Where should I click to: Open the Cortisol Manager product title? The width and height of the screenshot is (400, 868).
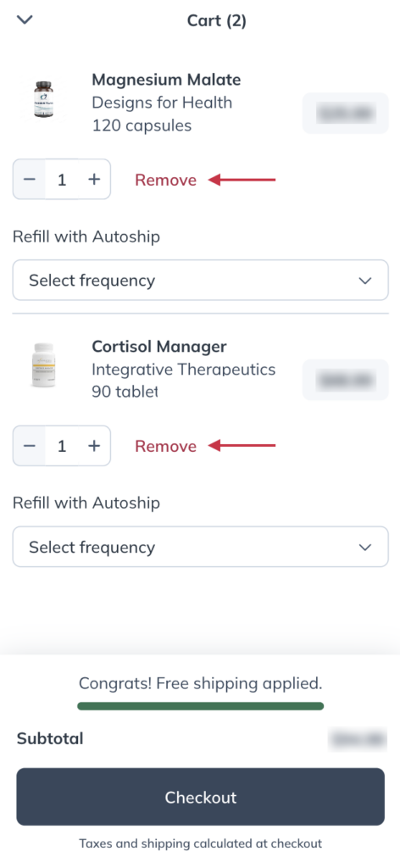[x=159, y=347]
